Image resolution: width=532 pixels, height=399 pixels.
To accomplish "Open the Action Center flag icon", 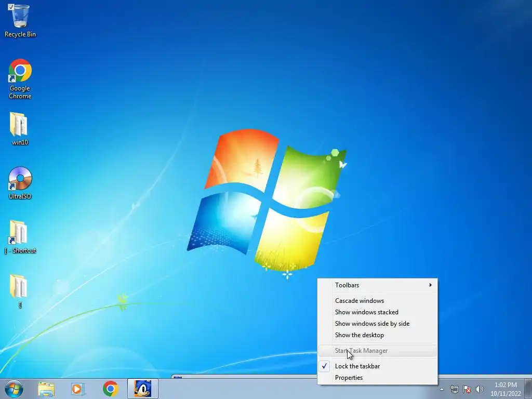I will pyautogui.click(x=467, y=389).
